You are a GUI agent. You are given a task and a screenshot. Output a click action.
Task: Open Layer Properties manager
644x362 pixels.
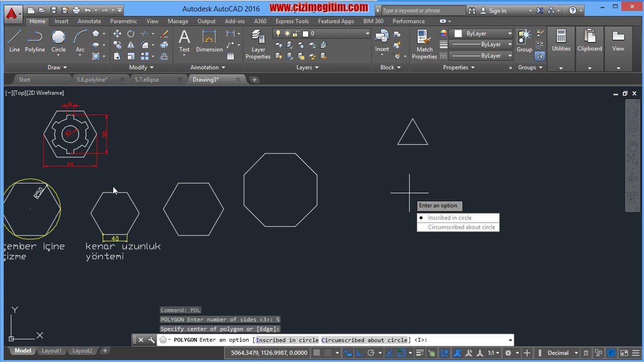[x=258, y=44]
